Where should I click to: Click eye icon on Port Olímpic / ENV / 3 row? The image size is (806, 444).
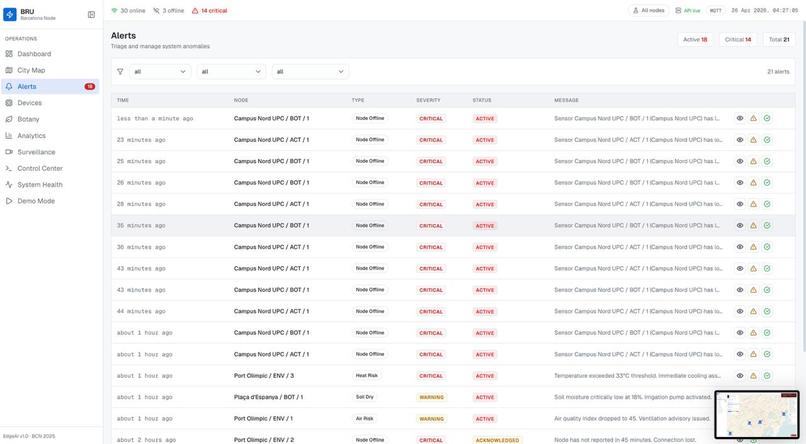click(x=740, y=376)
